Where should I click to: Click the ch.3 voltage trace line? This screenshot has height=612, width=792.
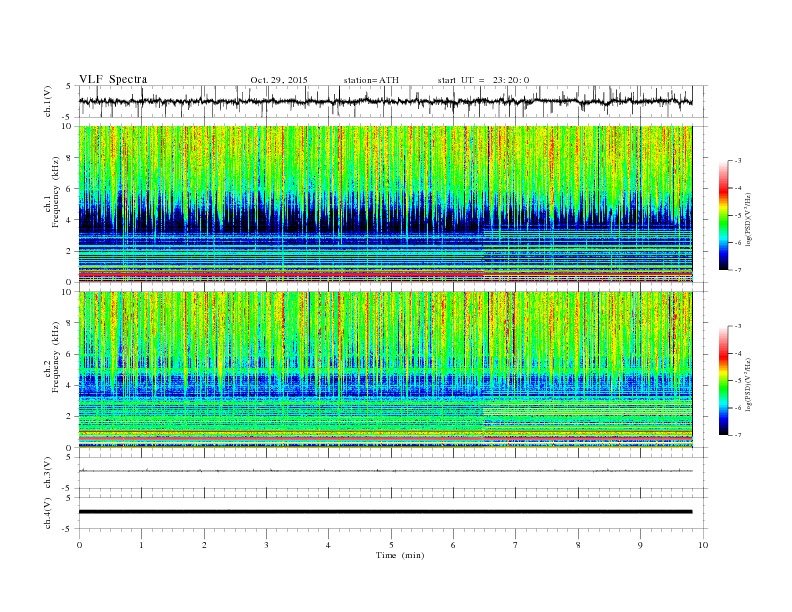(x=385, y=471)
